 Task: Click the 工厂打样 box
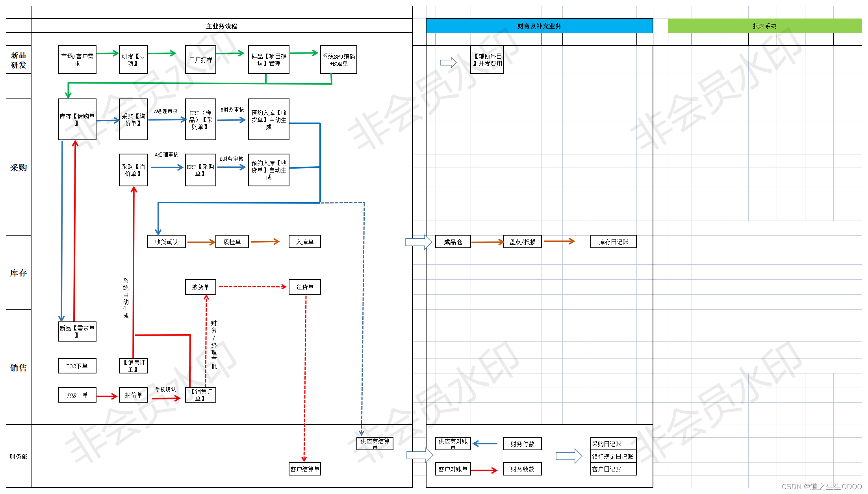click(x=200, y=59)
